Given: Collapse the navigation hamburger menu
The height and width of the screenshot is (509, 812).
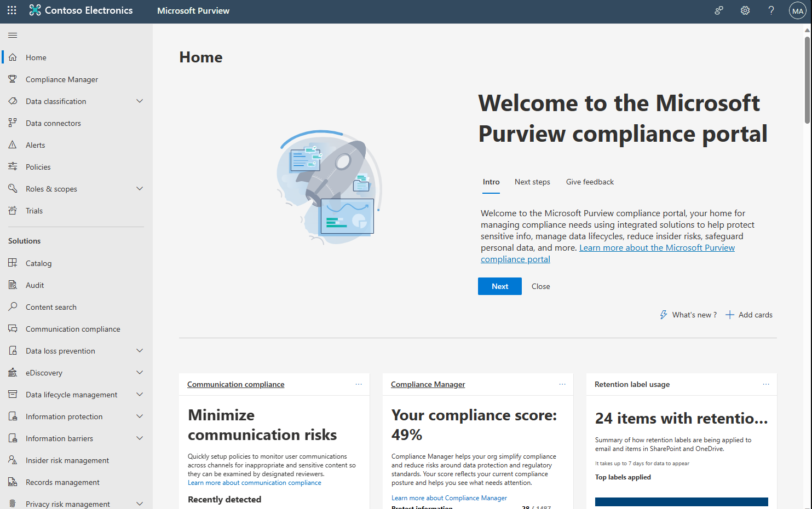Looking at the screenshot, I should pos(13,36).
